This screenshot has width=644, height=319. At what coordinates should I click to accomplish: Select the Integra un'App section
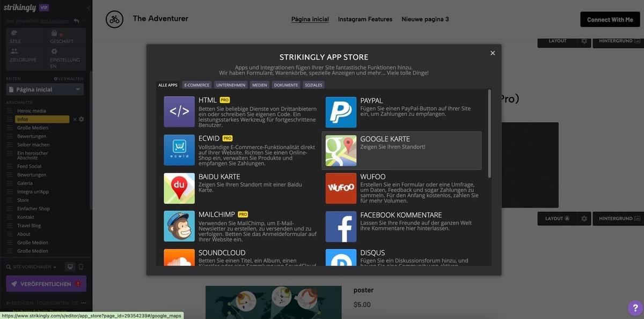[x=33, y=192]
